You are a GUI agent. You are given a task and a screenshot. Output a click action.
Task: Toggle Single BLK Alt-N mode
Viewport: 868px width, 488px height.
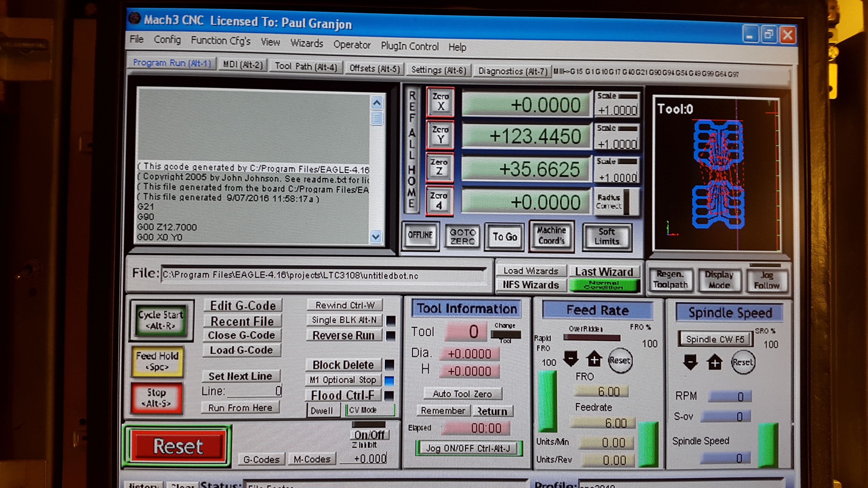point(344,320)
